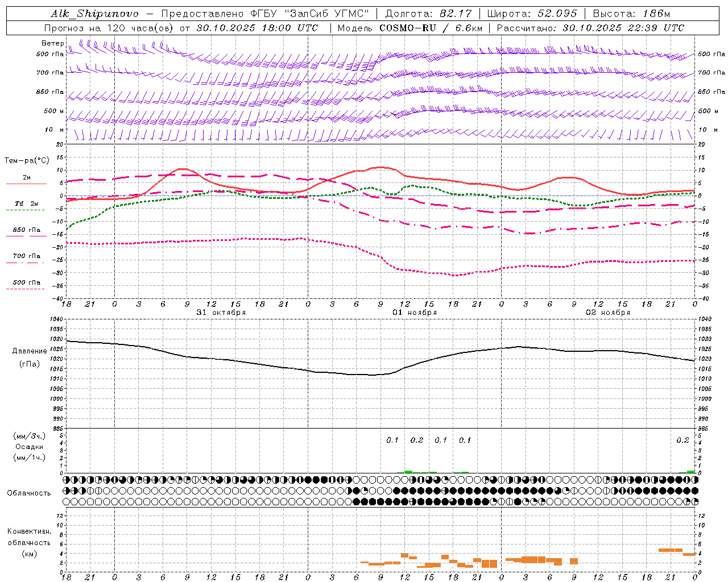The width and height of the screenshot is (728, 582).
Task: Select the latitude value 52.095
Action: [x=557, y=14]
